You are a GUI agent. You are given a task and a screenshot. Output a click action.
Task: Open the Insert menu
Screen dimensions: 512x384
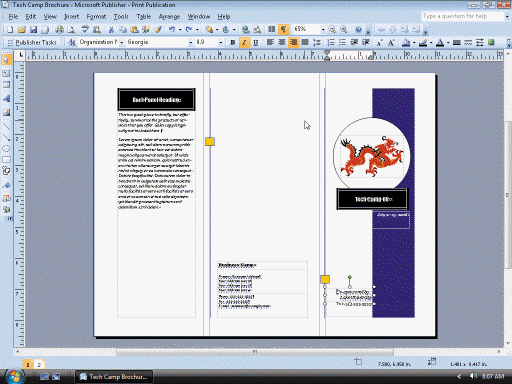pyautogui.click(x=71, y=17)
